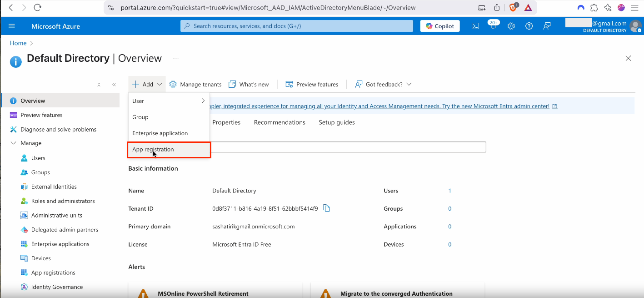Click the Applications count link
This screenshot has height=298, width=644.
[450, 226]
